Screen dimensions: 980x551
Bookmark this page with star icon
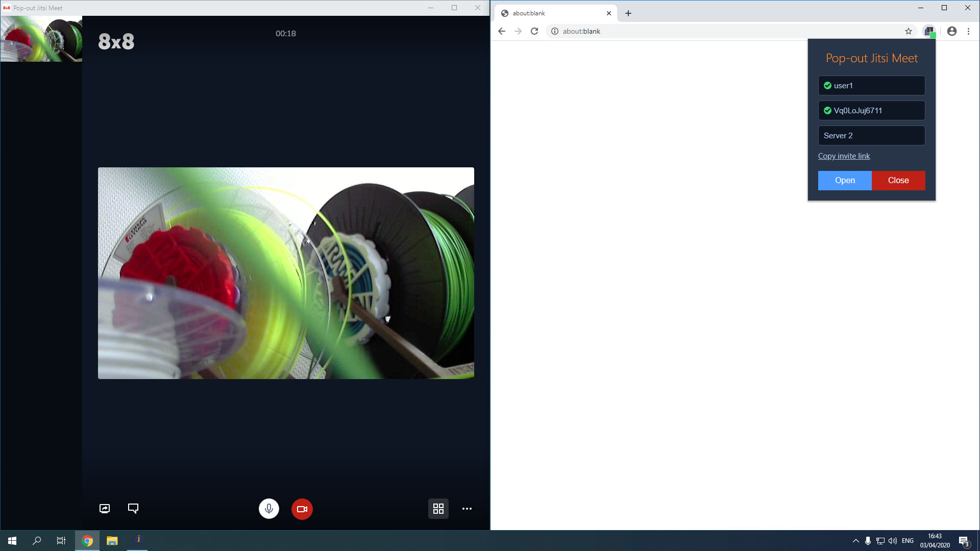point(909,31)
